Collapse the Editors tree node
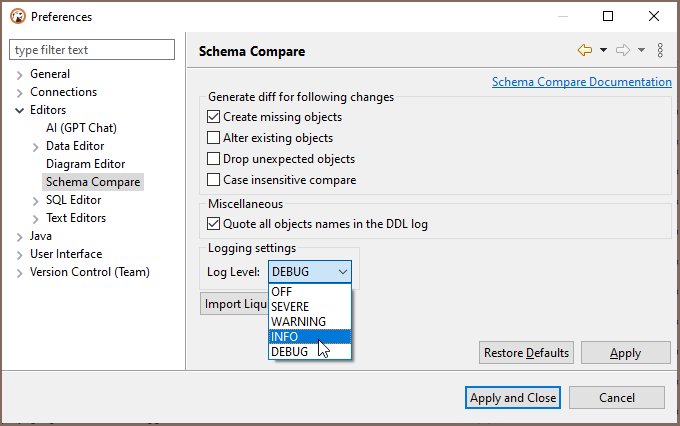Viewport: 680px width, 426px height. 20,110
